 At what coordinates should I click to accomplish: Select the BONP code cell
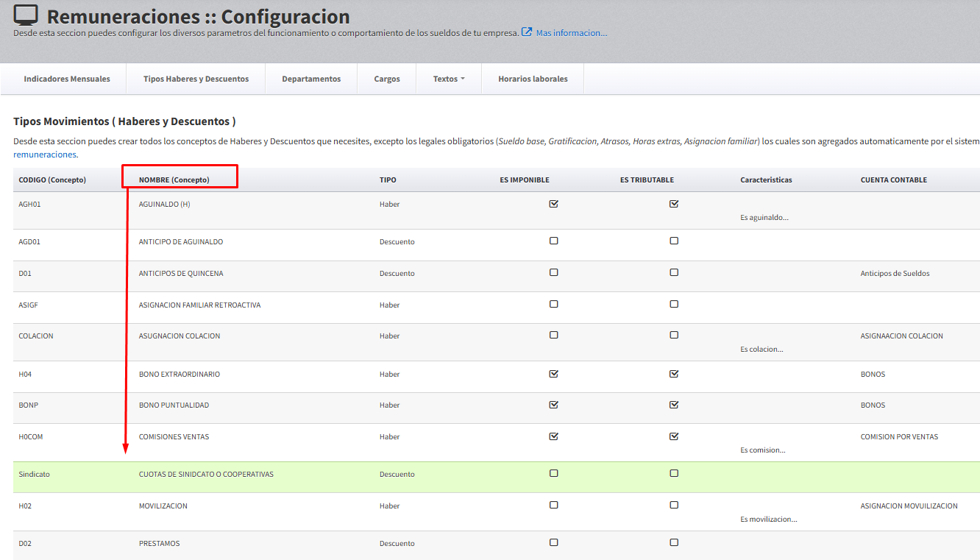[28, 405]
